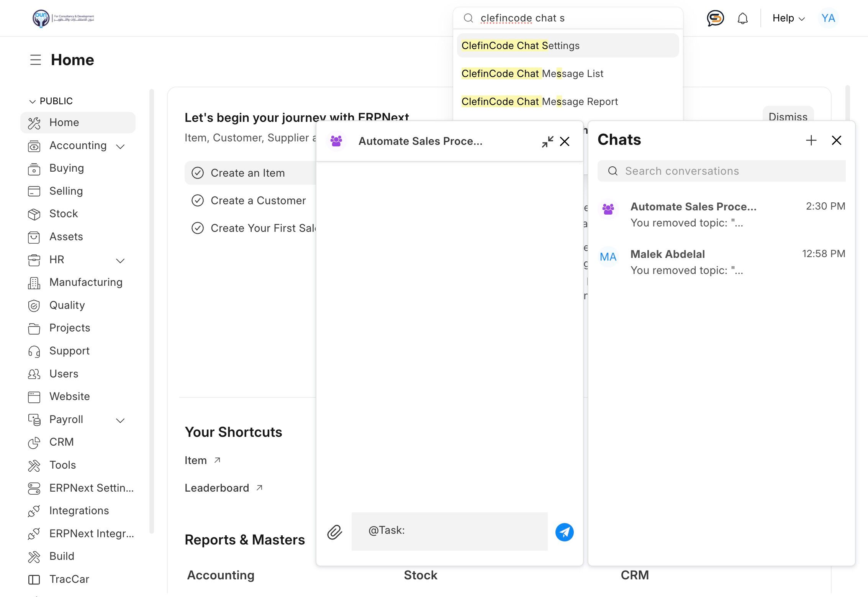Open the ClefinCode chat icon in navbar
868x597 pixels.
tap(715, 18)
